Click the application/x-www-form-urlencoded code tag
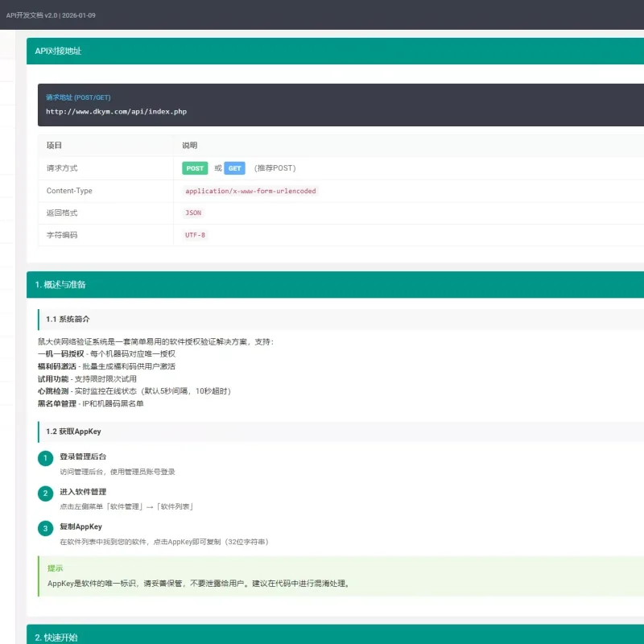644x644 pixels. tap(250, 191)
